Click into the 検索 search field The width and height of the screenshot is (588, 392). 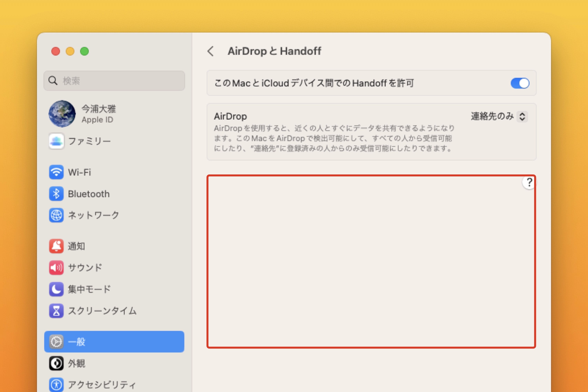point(114,81)
